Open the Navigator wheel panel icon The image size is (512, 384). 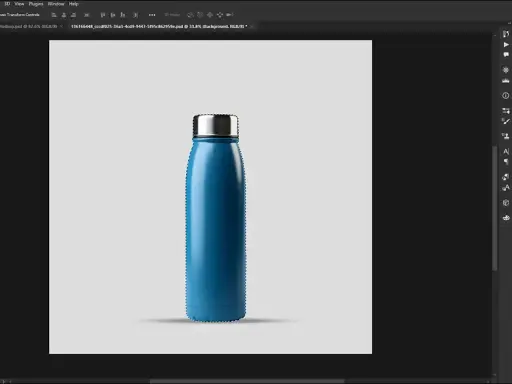506,70
